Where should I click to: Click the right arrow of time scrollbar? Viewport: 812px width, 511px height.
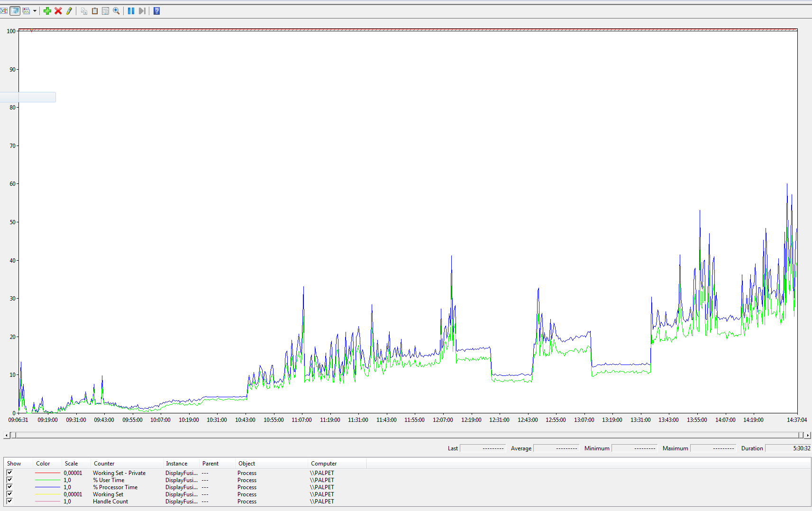pyautogui.click(x=808, y=435)
